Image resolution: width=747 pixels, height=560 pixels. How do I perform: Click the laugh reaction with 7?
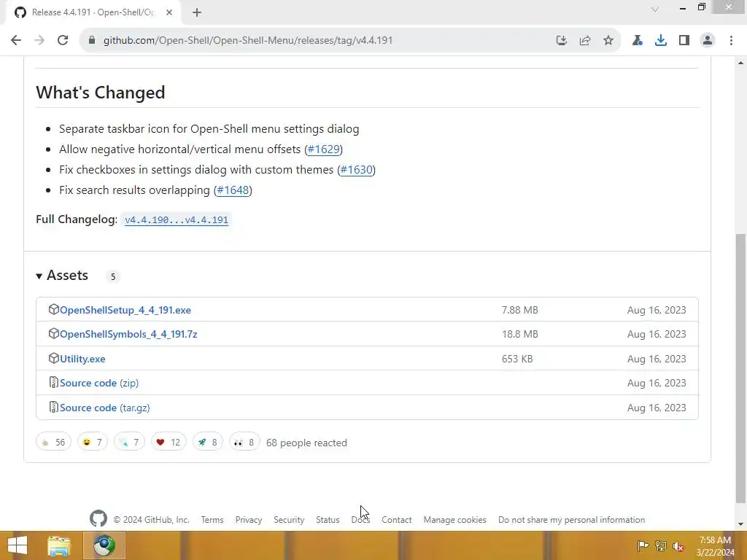(x=93, y=443)
